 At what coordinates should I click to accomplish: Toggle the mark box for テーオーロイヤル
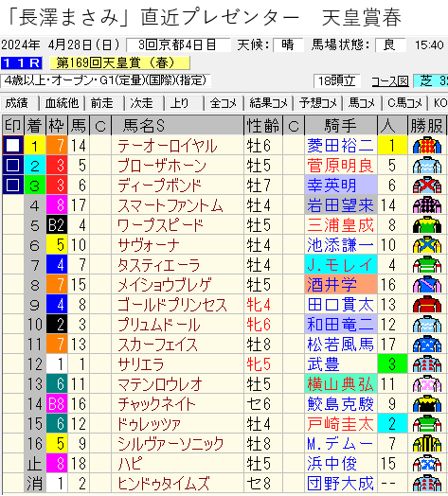13,146
